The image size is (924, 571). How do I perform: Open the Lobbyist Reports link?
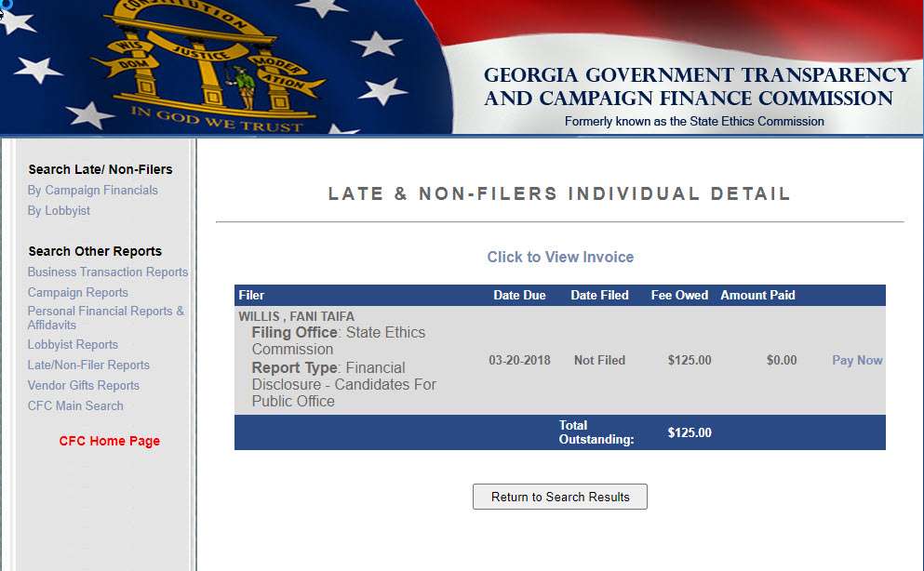[x=73, y=345]
